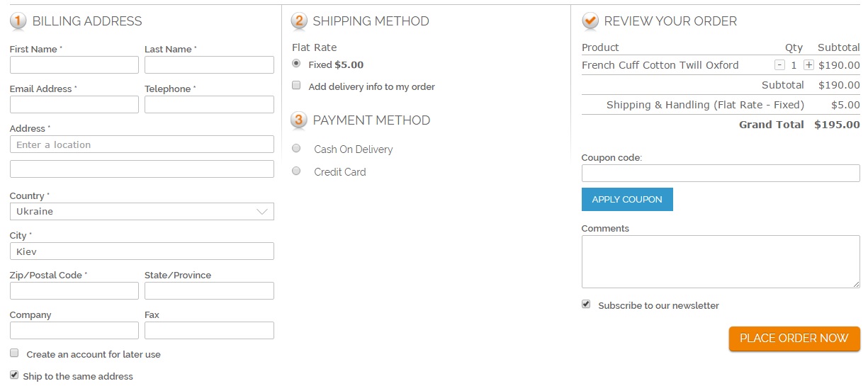The height and width of the screenshot is (386, 868).
Task: Check Create an account for later use
Action: (x=14, y=353)
